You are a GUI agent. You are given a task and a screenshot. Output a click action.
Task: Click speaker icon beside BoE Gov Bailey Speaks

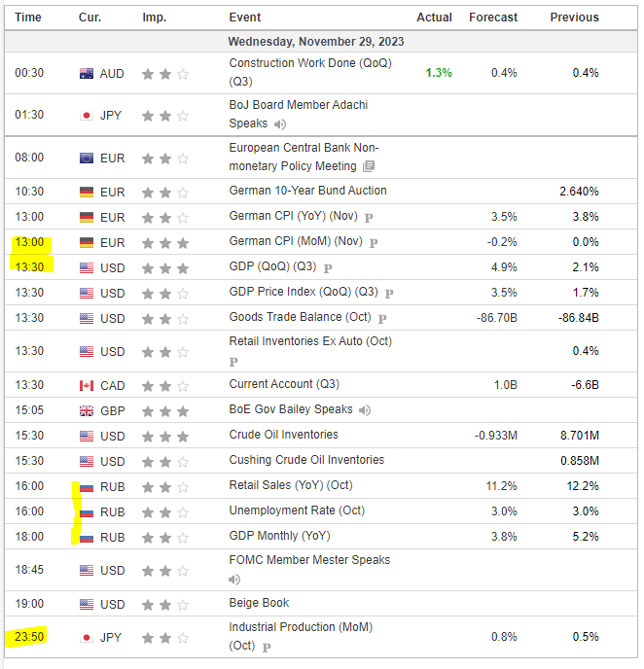coord(364,410)
